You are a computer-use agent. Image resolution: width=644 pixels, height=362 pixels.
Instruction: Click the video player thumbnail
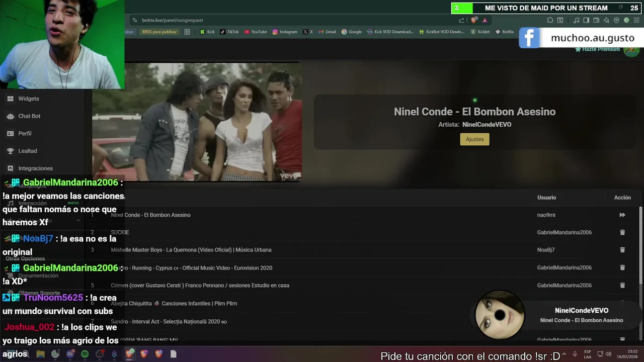197,122
